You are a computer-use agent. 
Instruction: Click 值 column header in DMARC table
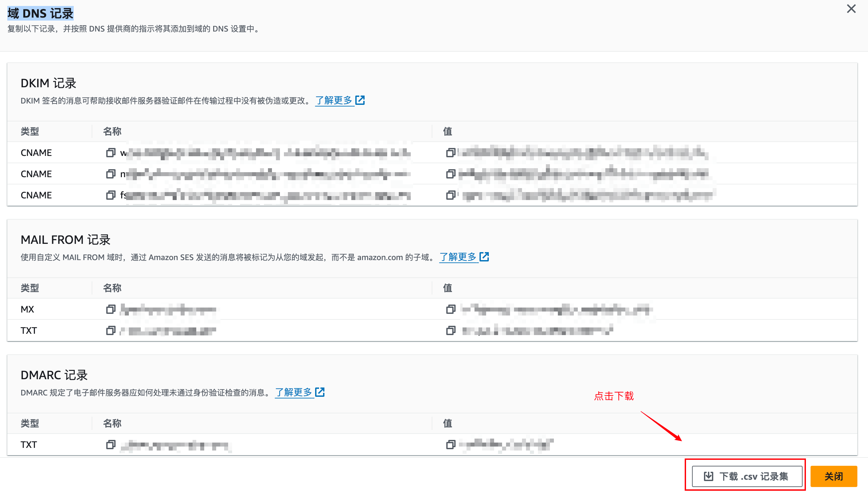click(448, 423)
